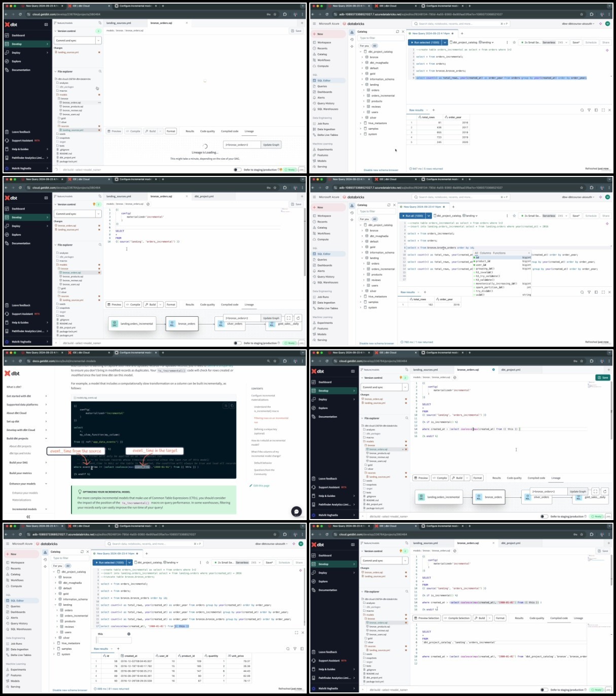Follow the Edit this page link

point(261,486)
